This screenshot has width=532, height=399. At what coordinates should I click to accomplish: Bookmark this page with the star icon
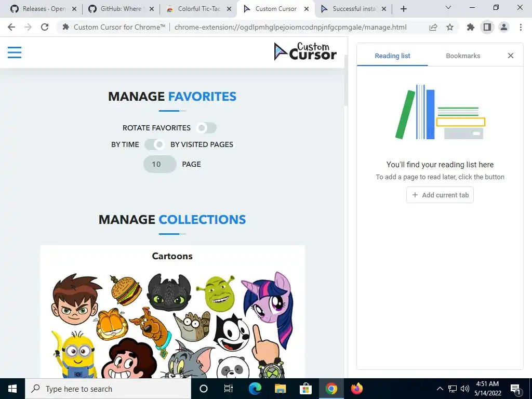point(450,27)
